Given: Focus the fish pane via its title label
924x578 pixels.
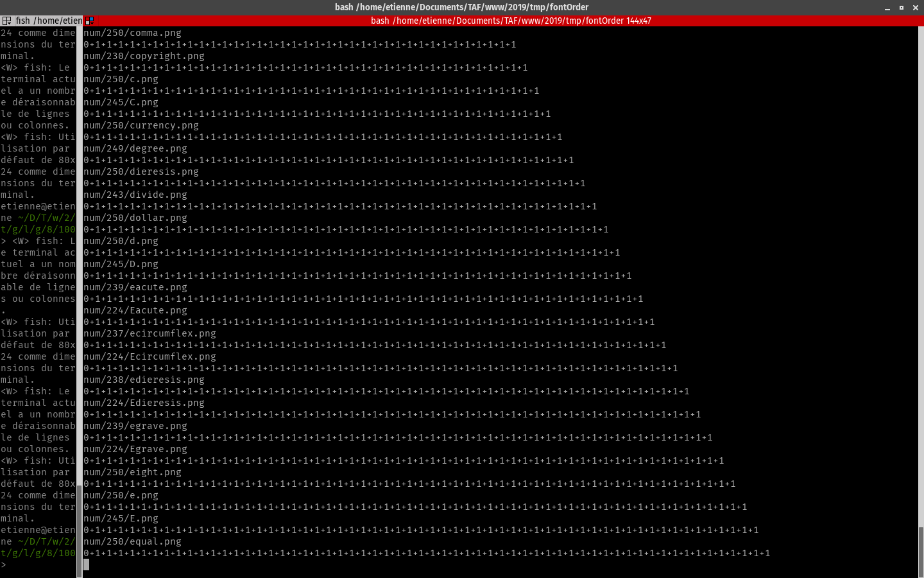Looking at the screenshot, I should [x=49, y=21].
